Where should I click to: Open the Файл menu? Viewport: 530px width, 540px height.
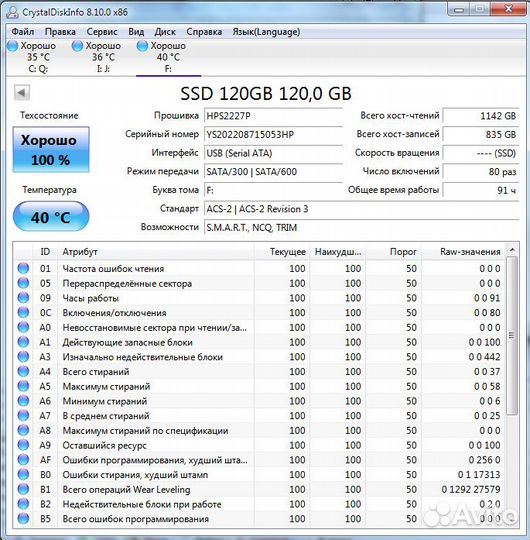(x=23, y=32)
